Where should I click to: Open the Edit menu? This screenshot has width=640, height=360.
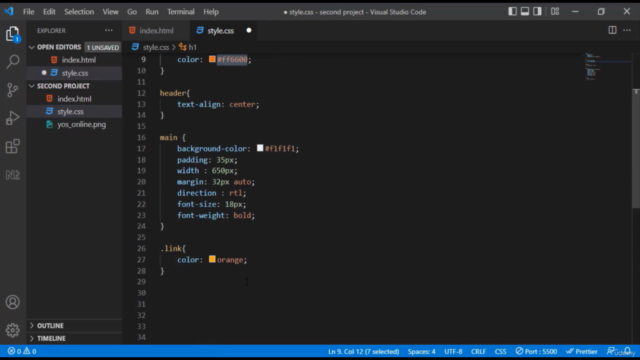coord(49,12)
